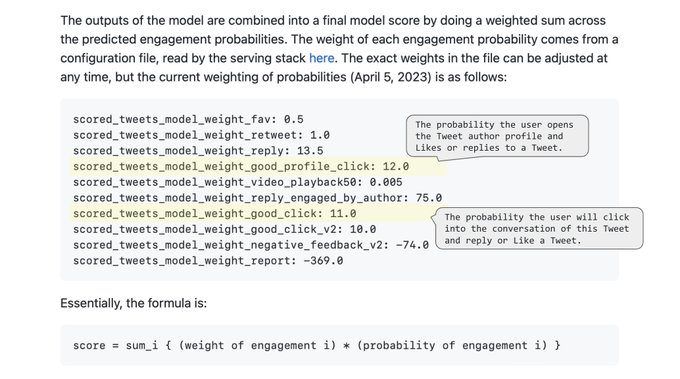Image resolution: width=680 pixels, height=379 pixels.
Task: Click the highlighted good_profile_click line
Action: 241,167
